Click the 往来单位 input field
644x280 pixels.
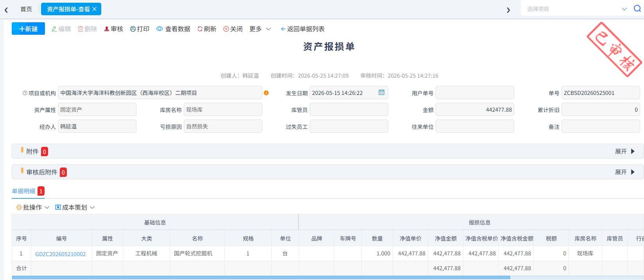tap(475, 127)
